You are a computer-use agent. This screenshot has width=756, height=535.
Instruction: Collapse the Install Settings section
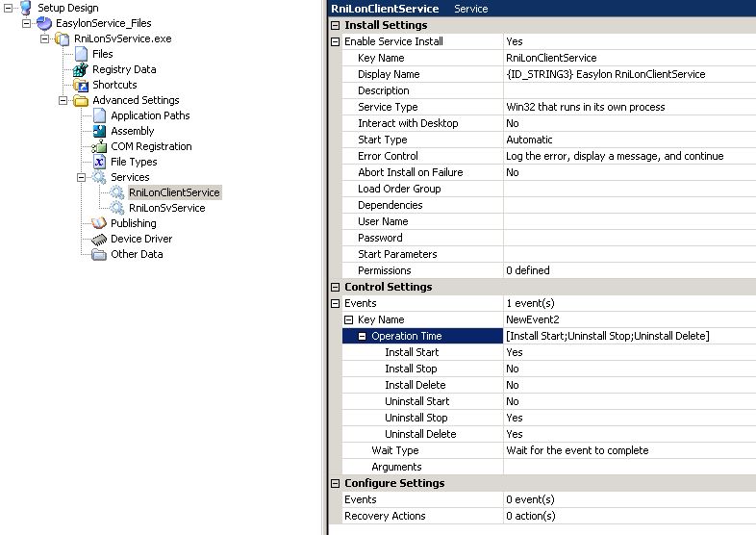point(335,25)
